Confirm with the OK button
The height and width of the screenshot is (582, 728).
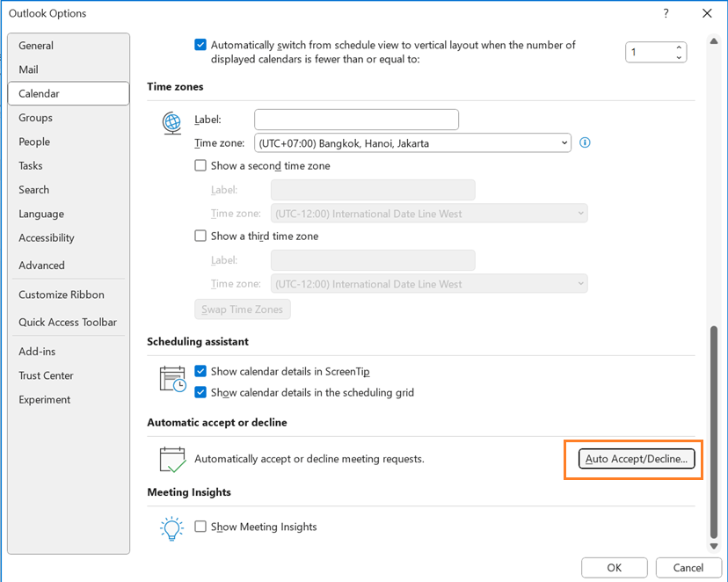pos(615,568)
